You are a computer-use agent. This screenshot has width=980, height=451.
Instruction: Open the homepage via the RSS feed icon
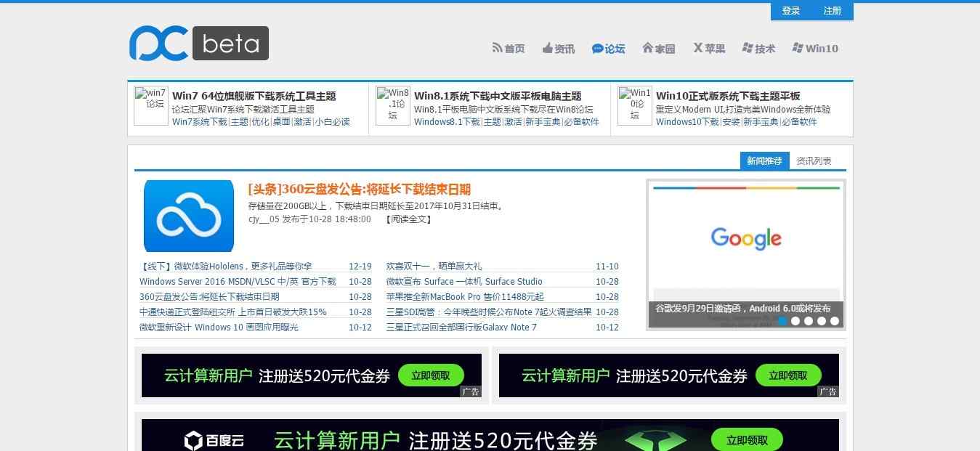tap(497, 48)
